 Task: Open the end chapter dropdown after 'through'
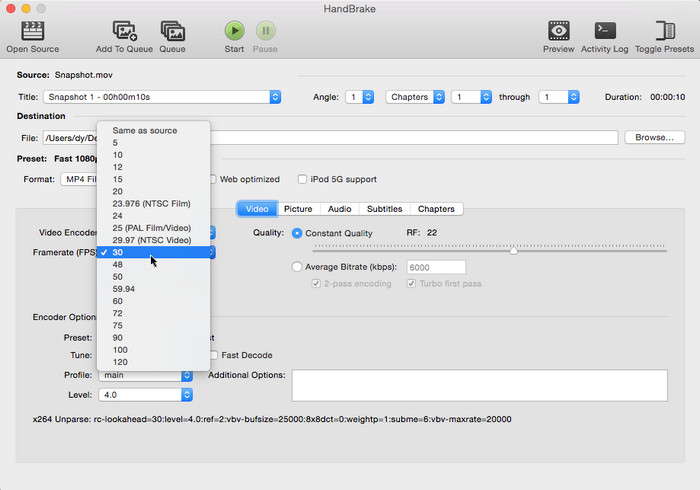559,97
